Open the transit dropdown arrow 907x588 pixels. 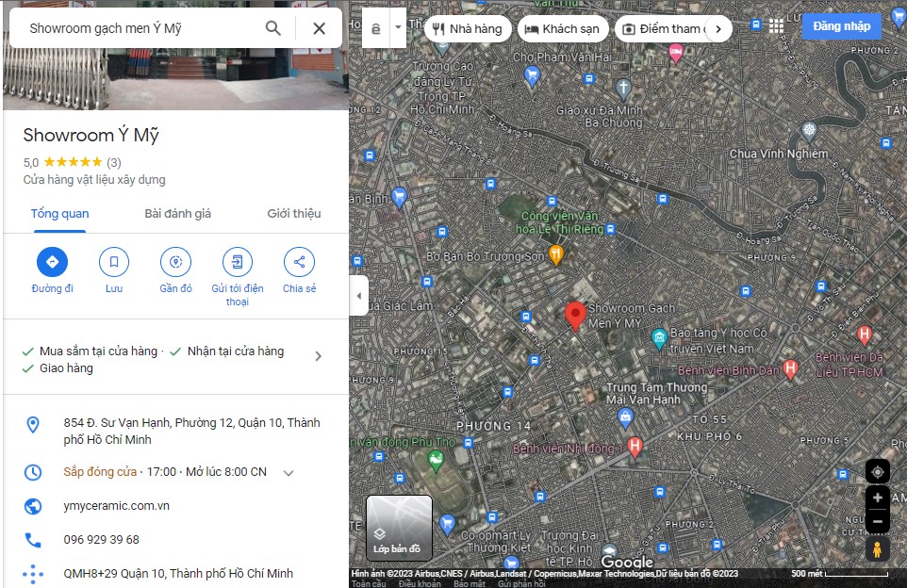tap(398, 27)
